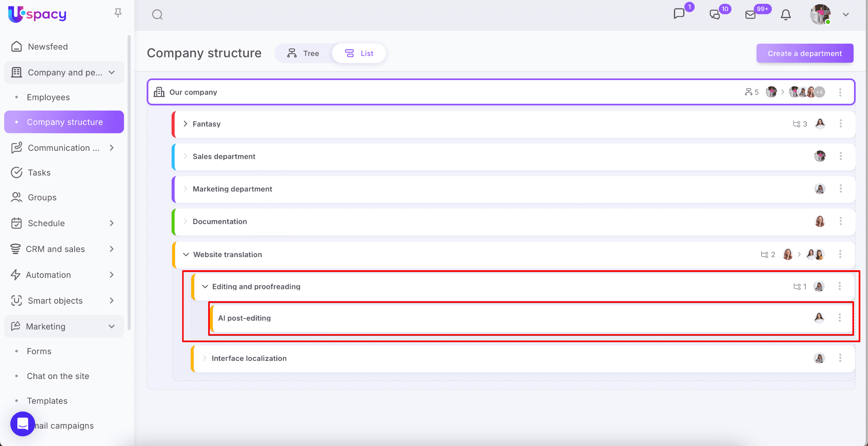This screenshot has width=868, height=446.
Task: Go to Tasks in the sidebar
Action: click(x=39, y=173)
